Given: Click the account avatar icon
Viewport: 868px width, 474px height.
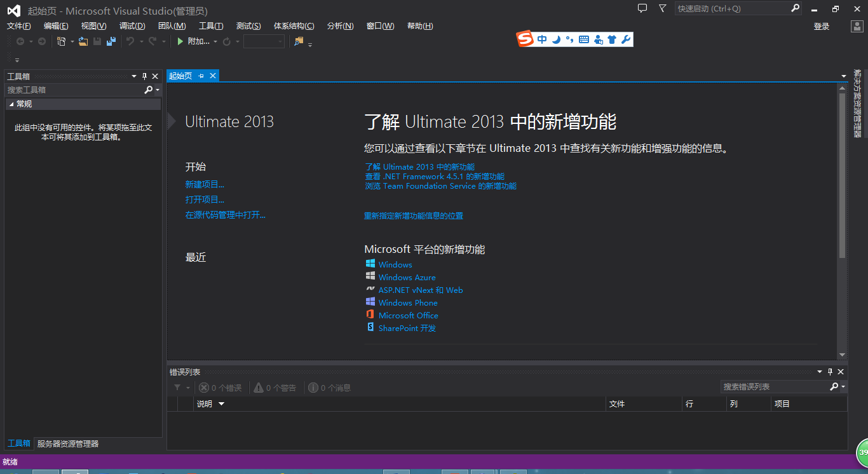Looking at the screenshot, I should [857, 26].
